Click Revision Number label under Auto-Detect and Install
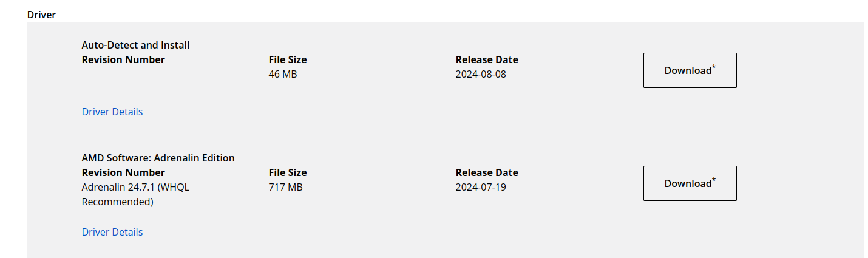The height and width of the screenshot is (258, 868). (123, 59)
